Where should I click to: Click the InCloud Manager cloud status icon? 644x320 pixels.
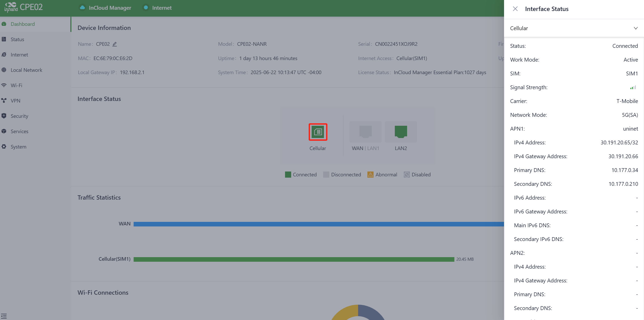point(82,8)
